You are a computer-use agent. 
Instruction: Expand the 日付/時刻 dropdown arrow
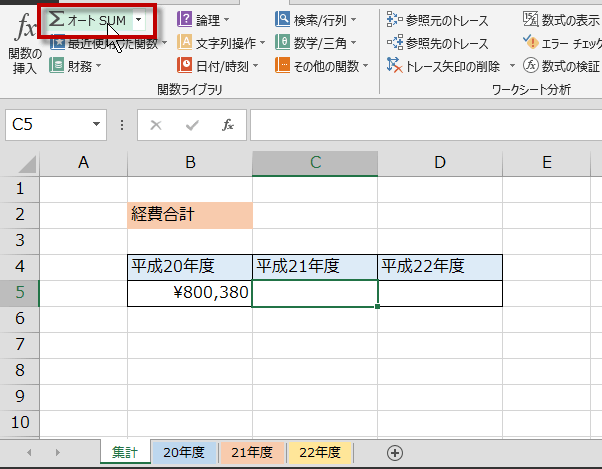[x=255, y=66]
